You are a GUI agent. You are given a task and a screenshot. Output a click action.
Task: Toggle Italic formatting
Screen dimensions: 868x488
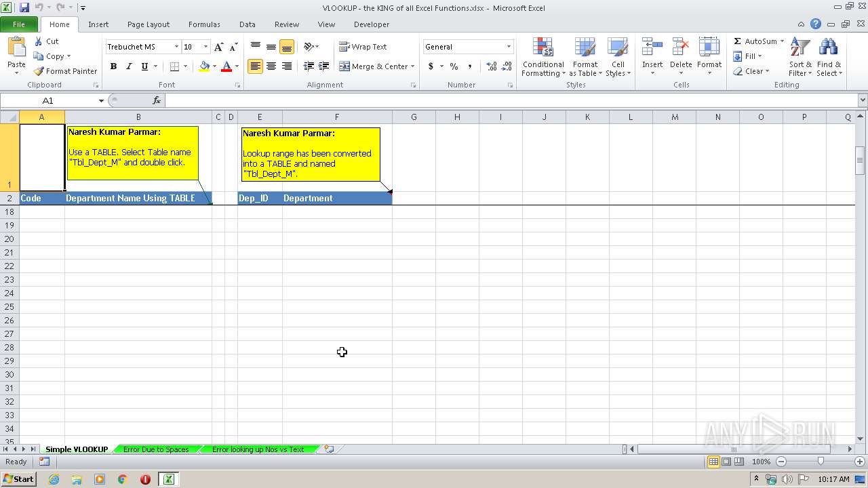(x=129, y=66)
